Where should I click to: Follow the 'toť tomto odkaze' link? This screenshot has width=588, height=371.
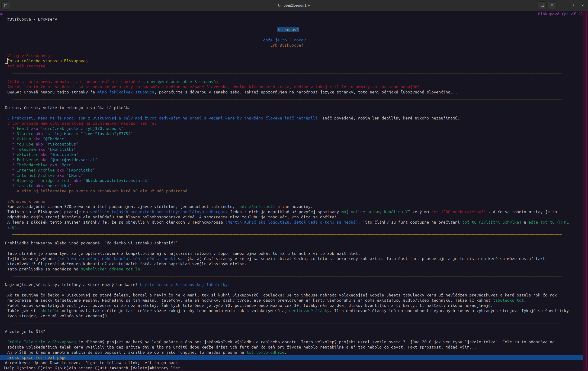[x=265, y=352]
